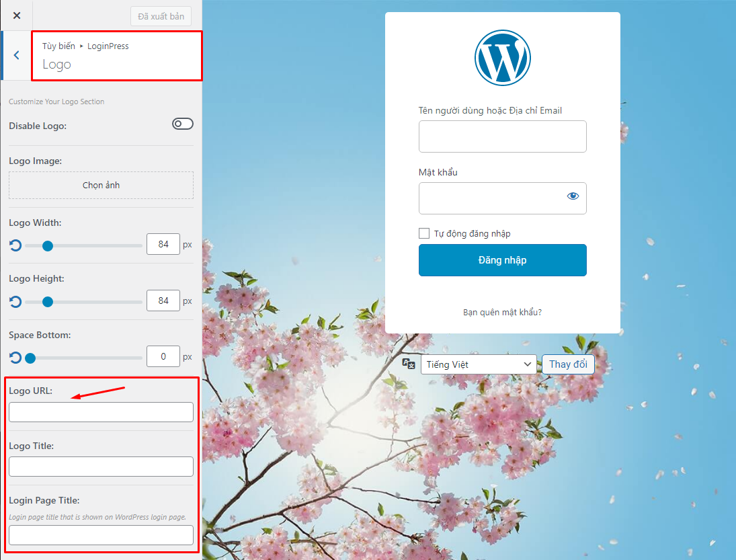736x560 pixels.
Task: Reset Logo Width to default value
Action: 15,245
